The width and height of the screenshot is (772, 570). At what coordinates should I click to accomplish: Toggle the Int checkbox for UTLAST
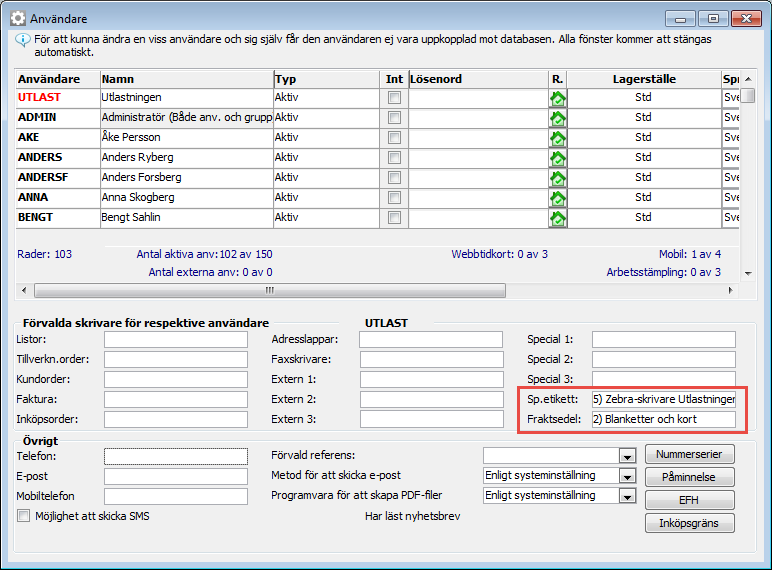pos(395,98)
